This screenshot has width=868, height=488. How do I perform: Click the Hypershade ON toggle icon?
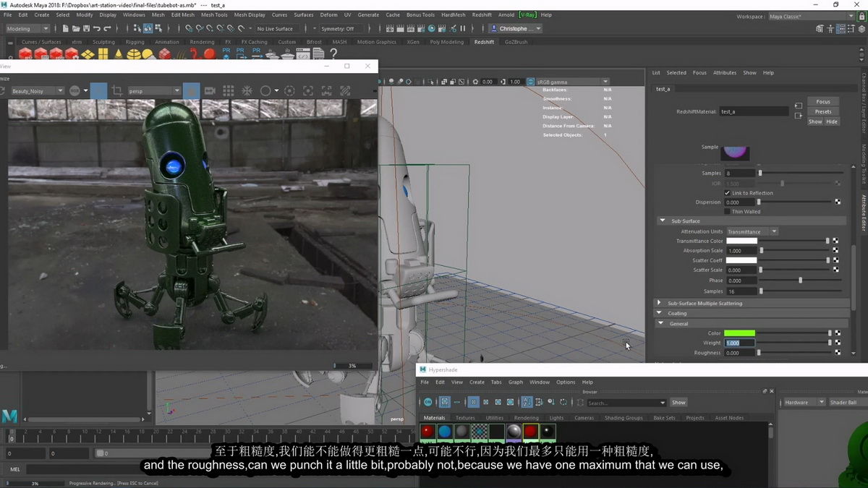click(x=428, y=402)
